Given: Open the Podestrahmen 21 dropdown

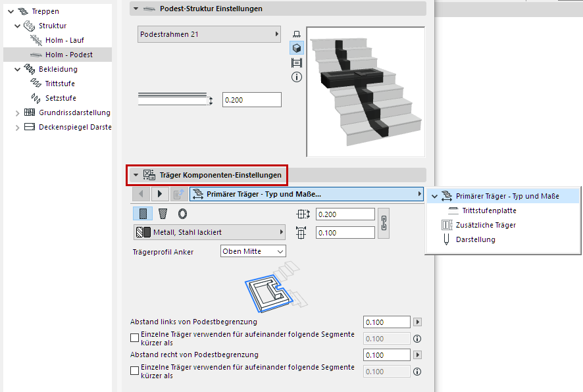Looking at the screenshot, I should (x=209, y=34).
